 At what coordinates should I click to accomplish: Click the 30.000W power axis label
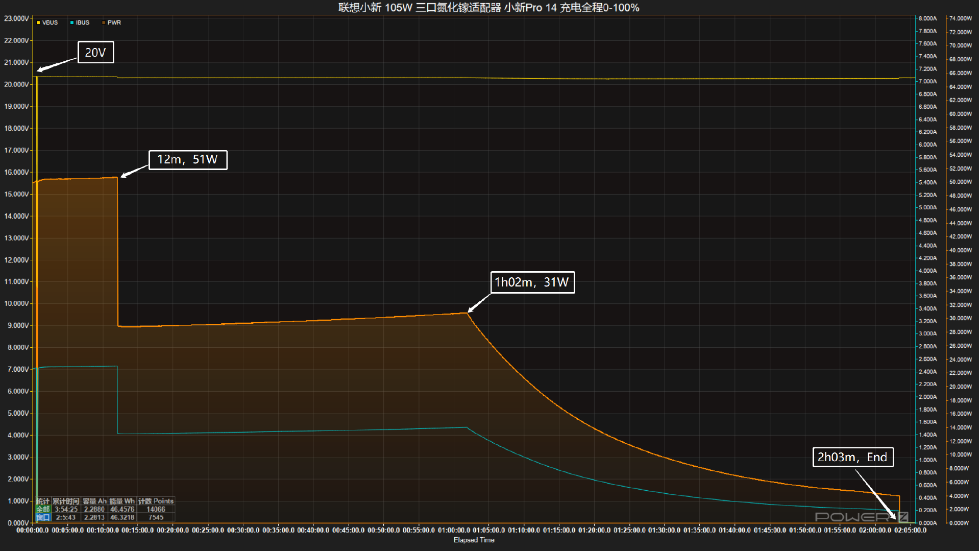[961, 318]
